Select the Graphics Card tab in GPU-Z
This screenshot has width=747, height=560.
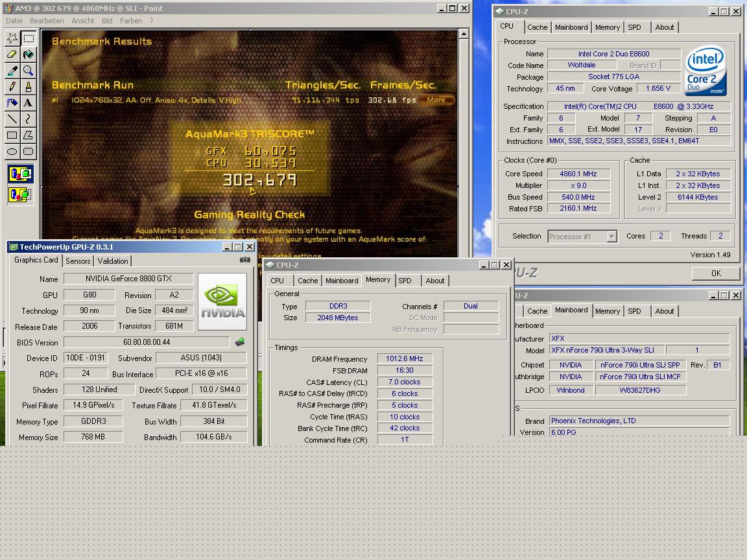tap(36, 260)
